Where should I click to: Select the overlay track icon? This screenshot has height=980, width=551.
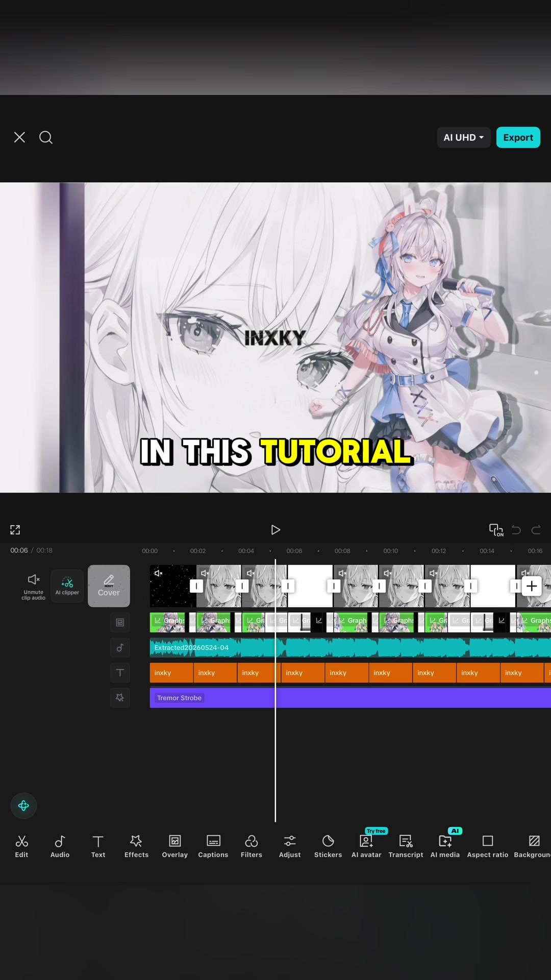coord(120,622)
